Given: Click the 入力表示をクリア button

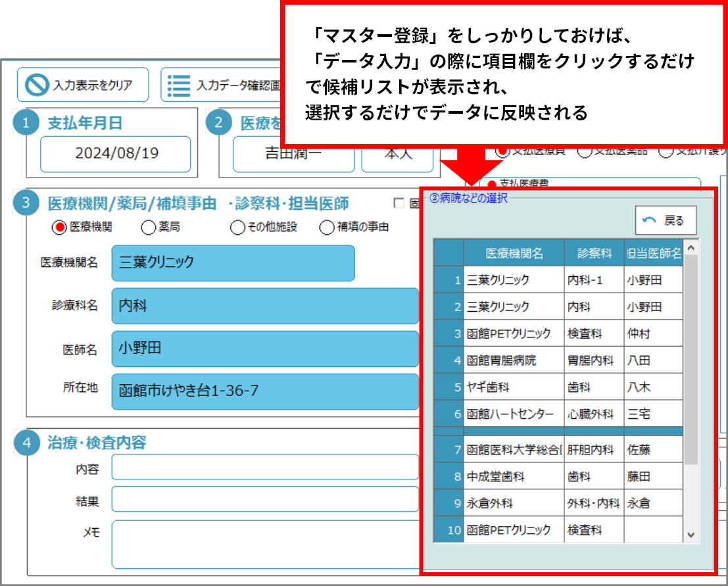Looking at the screenshot, I should [82, 84].
